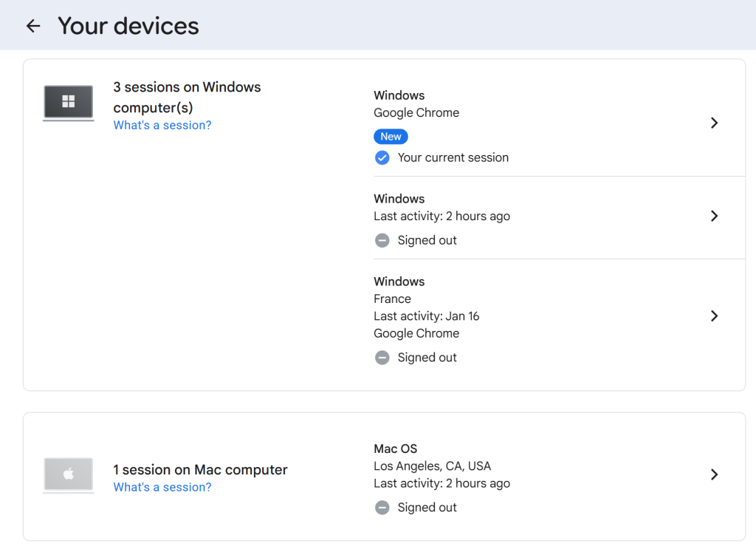Expand the France Windows session chevron
This screenshot has width=756, height=549.
pos(714,316)
